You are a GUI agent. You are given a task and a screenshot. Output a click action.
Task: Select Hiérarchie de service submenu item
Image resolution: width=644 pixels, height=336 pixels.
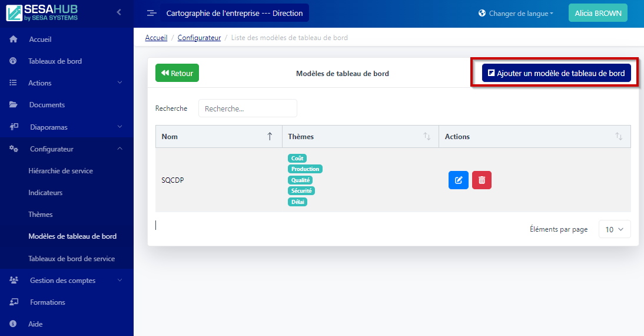tap(61, 171)
